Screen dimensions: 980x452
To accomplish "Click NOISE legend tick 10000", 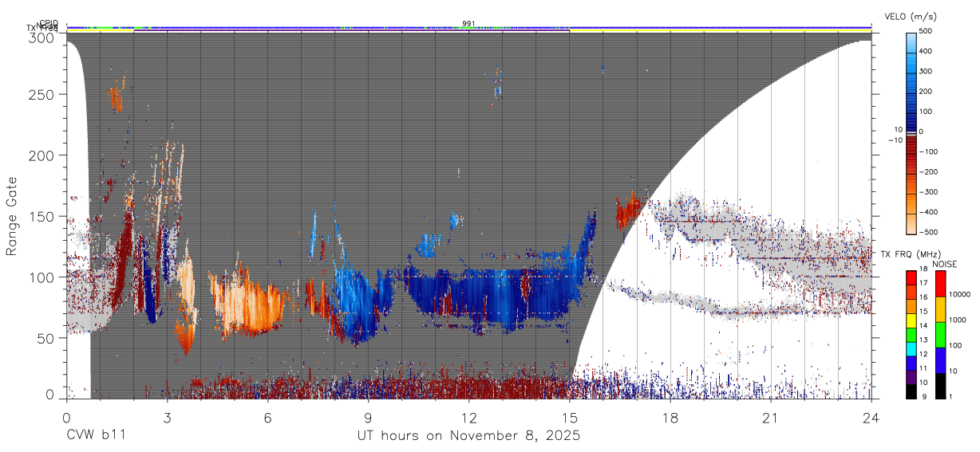I will point(960,295).
